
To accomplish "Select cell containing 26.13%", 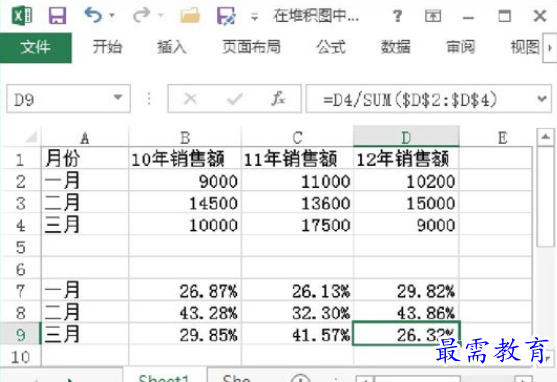I will click(x=297, y=290).
